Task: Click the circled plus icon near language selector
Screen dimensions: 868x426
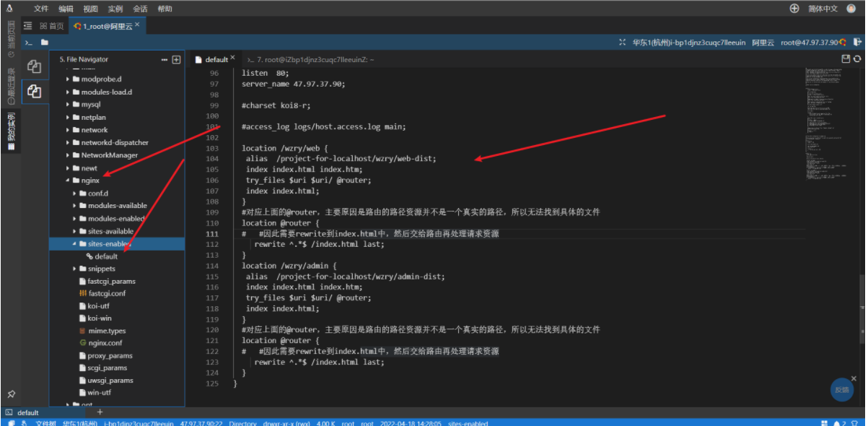Action: pyautogui.click(x=794, y=9)
